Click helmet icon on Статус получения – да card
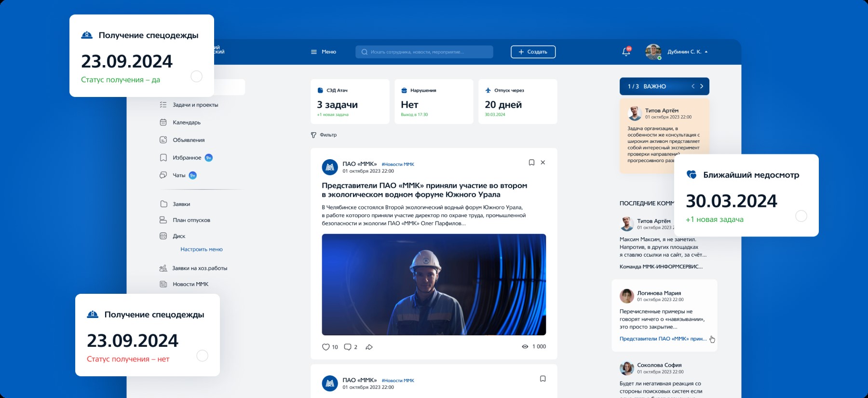Screen dimensions: 868x398 point(87,35)
